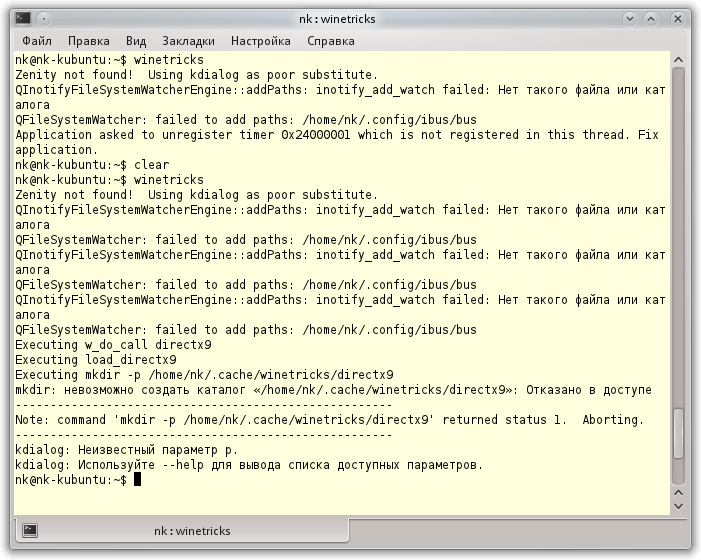The width and height of the screenshot is (701, 560).
Task: Click the 'Note: command' aborting line
Action: click(329, 420)
